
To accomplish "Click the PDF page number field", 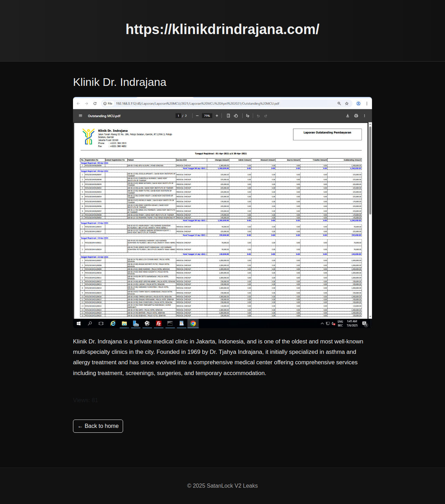I will click(x=178, y=116).
